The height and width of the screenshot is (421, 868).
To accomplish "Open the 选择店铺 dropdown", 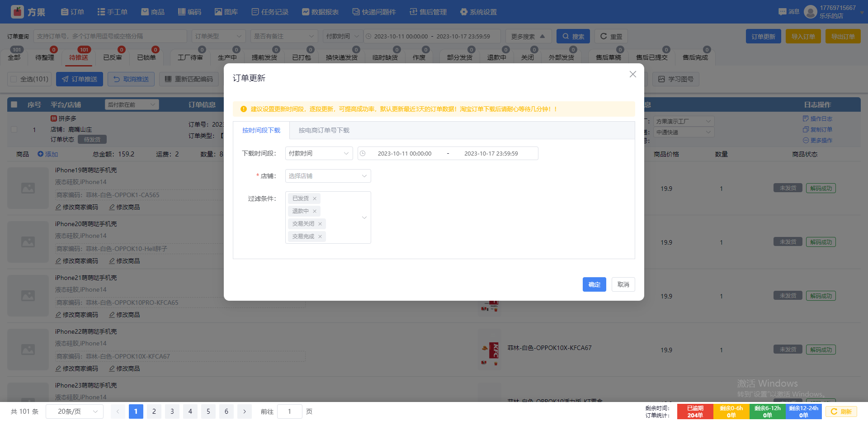I will click(x=328, y=176).
